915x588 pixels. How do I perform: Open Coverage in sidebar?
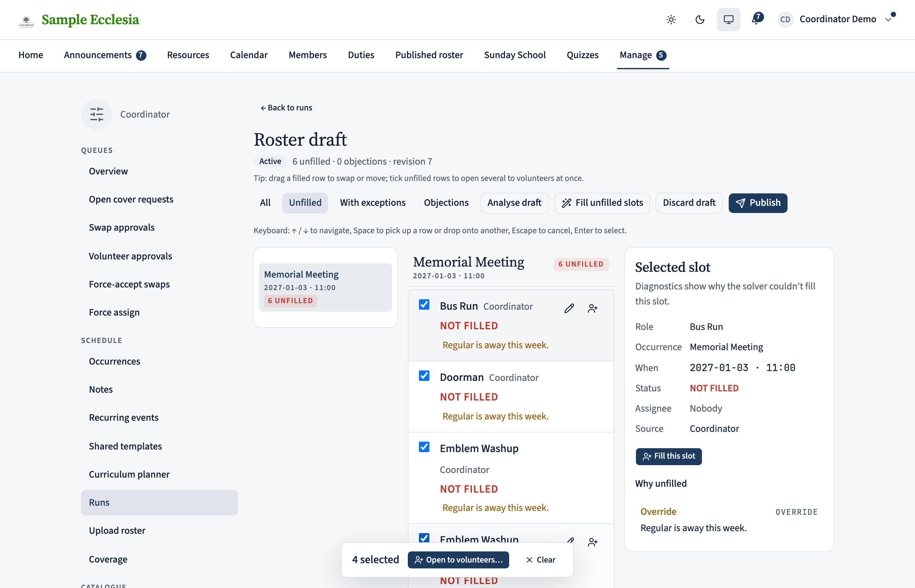[159, 559]
